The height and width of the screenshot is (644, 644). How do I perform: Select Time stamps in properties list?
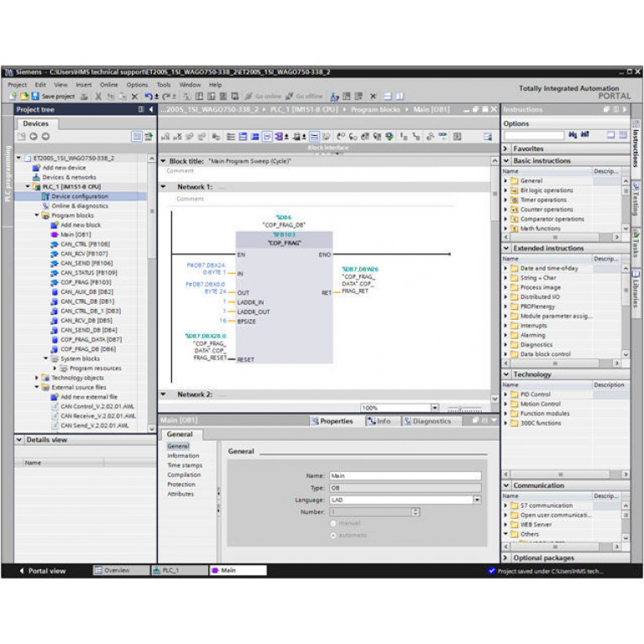(x=184, y=465)
